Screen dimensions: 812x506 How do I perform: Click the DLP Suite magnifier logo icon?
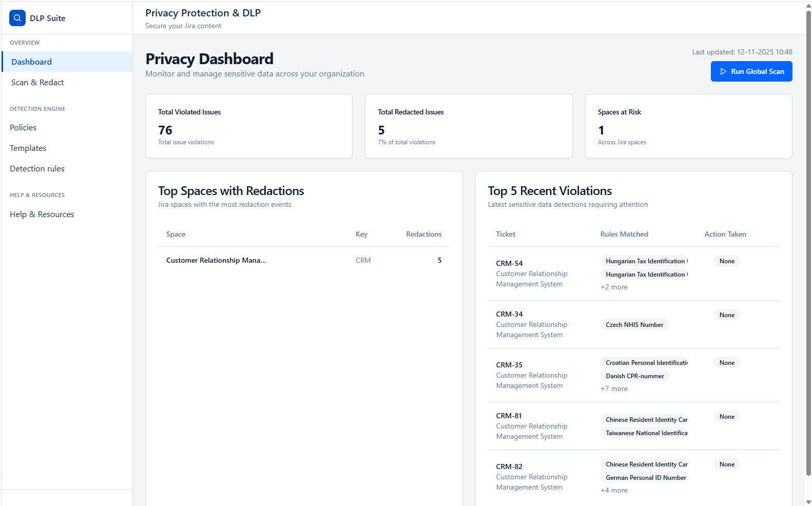(x=17, y=18)
